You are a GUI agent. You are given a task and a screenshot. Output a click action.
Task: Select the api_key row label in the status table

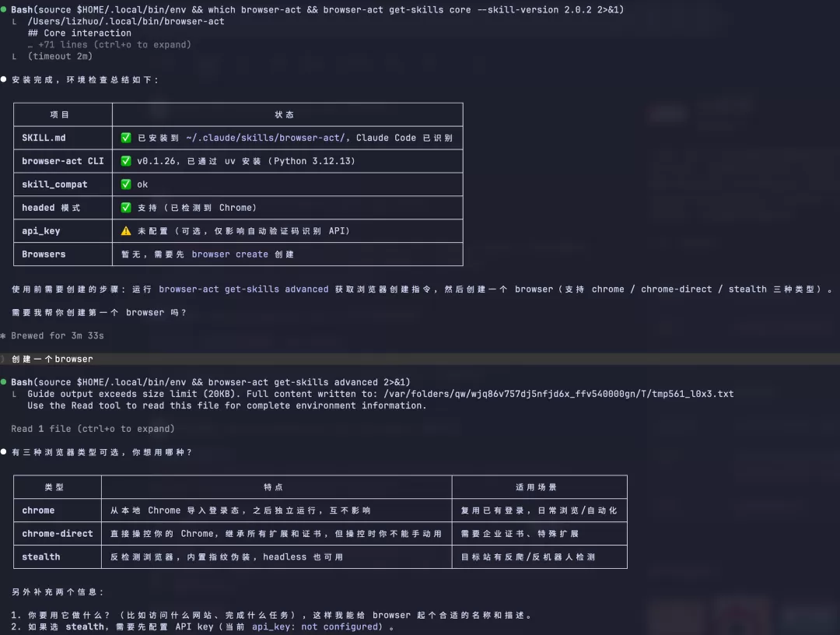(40, 231)
